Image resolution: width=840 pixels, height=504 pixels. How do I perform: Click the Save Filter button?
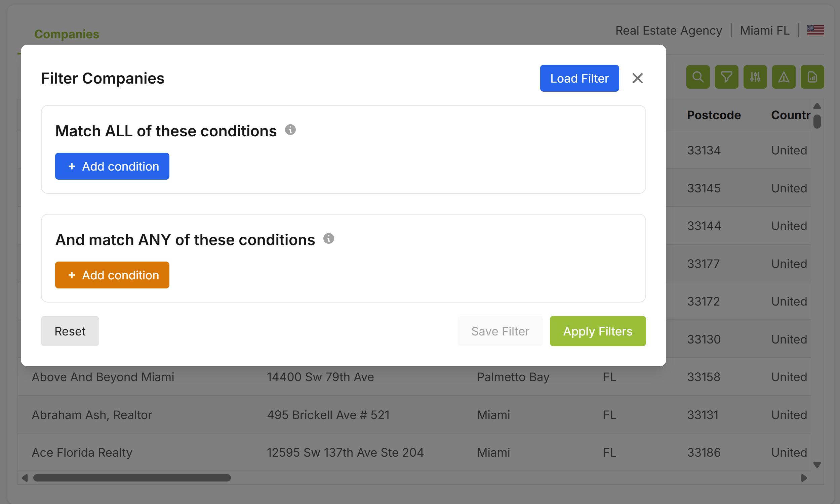pyautogui.click(x=500, y=331)
